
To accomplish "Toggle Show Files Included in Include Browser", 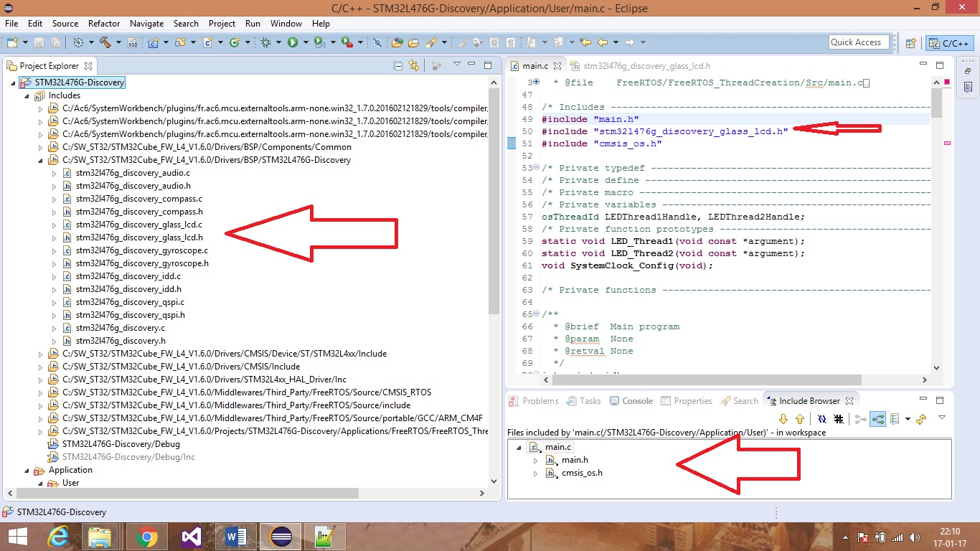I will pyautogui.click(x=877, y=419).
